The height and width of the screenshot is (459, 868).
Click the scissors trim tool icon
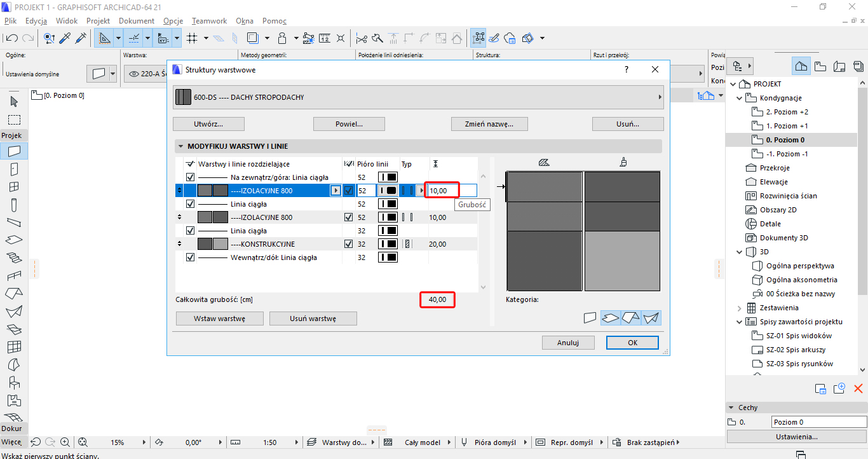(362, 38)
